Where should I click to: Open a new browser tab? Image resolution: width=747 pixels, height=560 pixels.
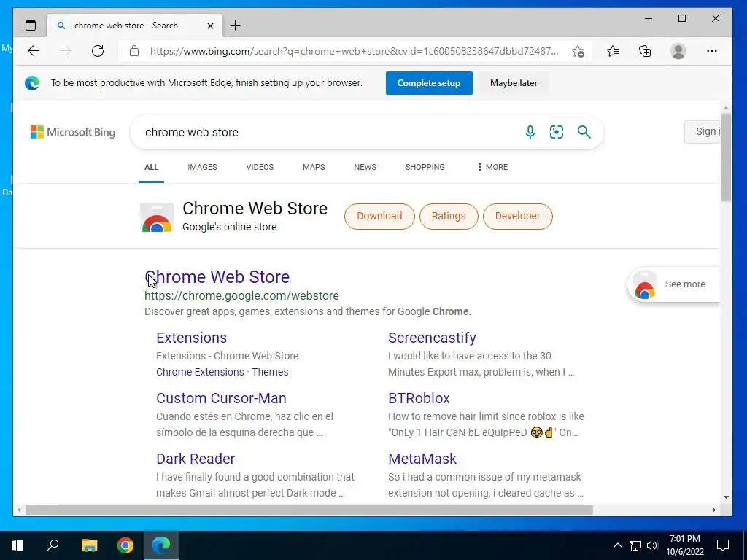pyautogui.click(x=236, y=26)
